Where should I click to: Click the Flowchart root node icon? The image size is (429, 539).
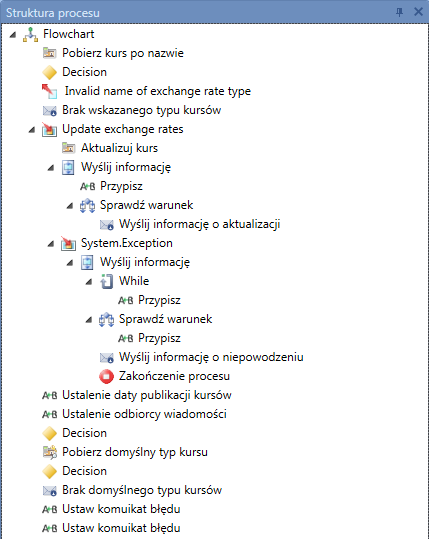coord(31,34)
